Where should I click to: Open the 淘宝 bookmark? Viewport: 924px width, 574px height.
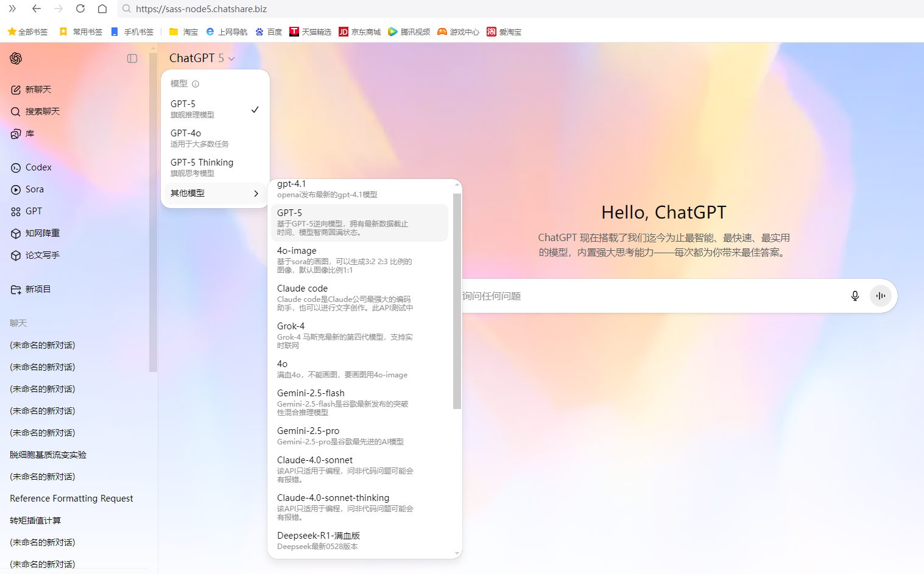coord(183,32)
